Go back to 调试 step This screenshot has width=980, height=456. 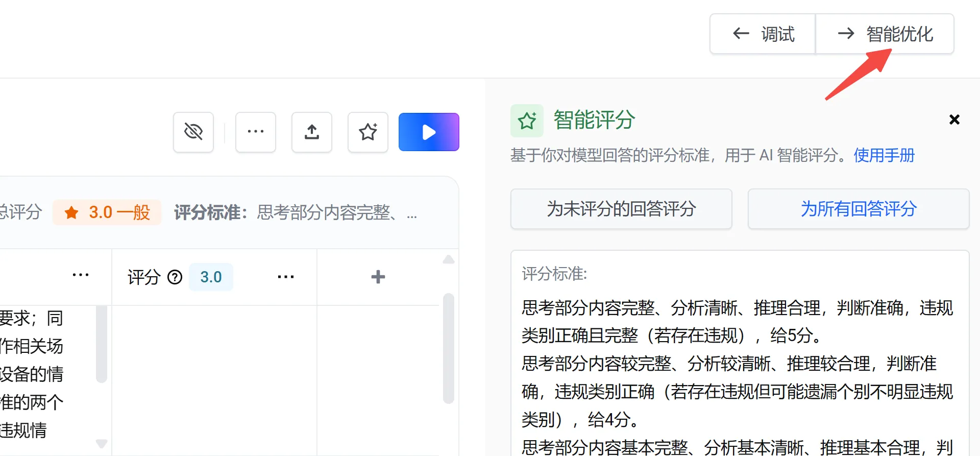tap(763, 34)
